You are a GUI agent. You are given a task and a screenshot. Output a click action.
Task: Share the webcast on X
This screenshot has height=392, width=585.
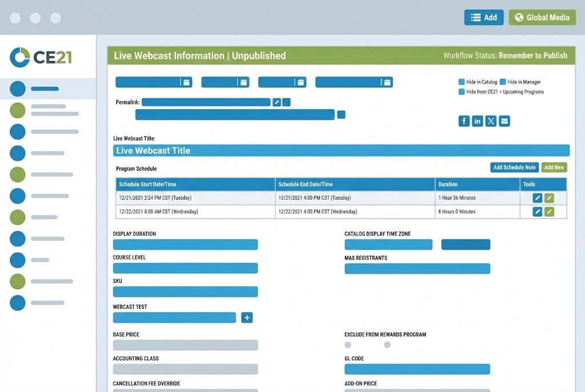click(x=490, y=121)
